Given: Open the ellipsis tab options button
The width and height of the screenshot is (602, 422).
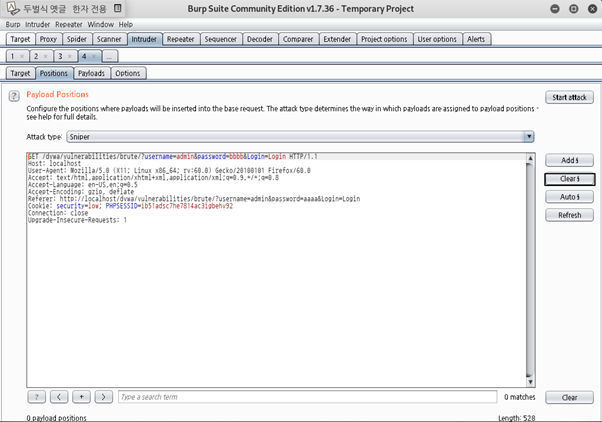Looking at the screenshot, I should pyautogui.click(x=110, y=56).
